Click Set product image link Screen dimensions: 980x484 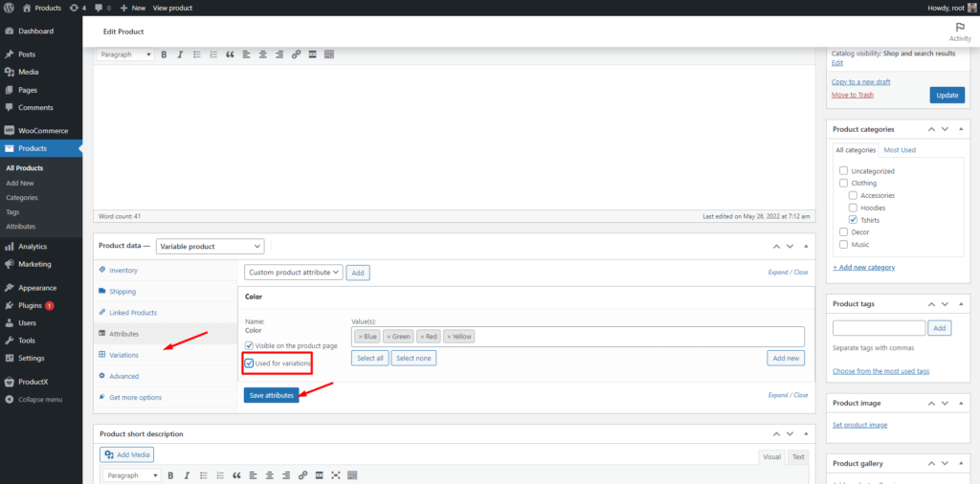point(860,426)
